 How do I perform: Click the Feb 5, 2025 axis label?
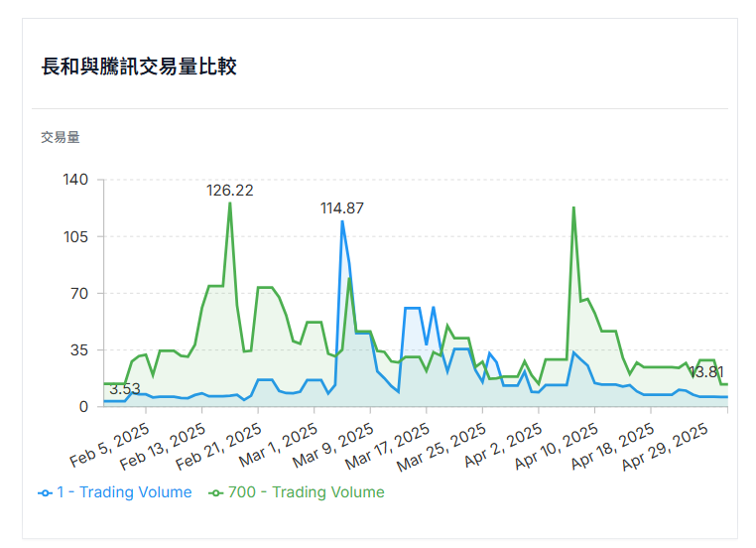tap(109, 445)
